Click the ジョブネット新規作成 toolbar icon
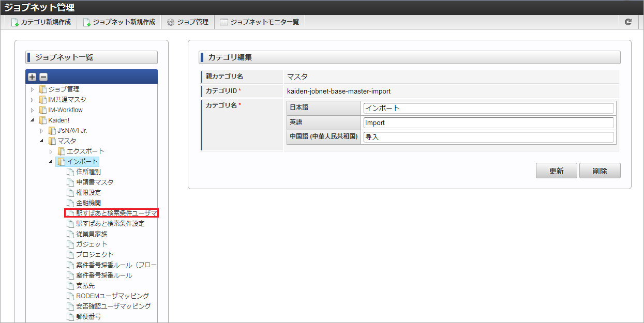This screenshot has width=644, height=323. point(87,22)
